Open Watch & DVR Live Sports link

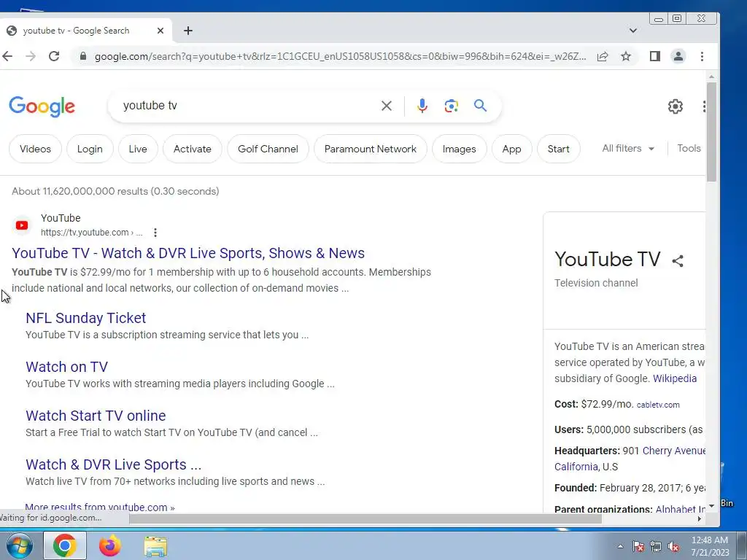[113, 464]
